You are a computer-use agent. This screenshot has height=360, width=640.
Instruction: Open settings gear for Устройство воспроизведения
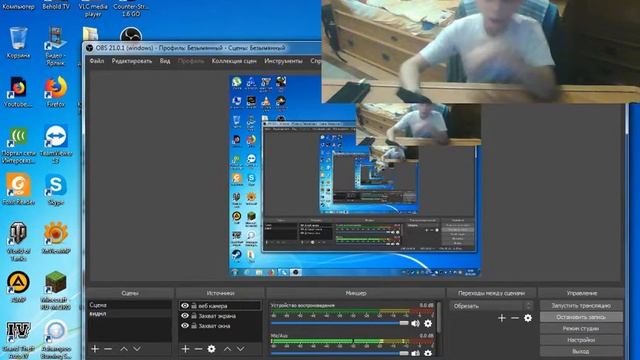[428, 323]
